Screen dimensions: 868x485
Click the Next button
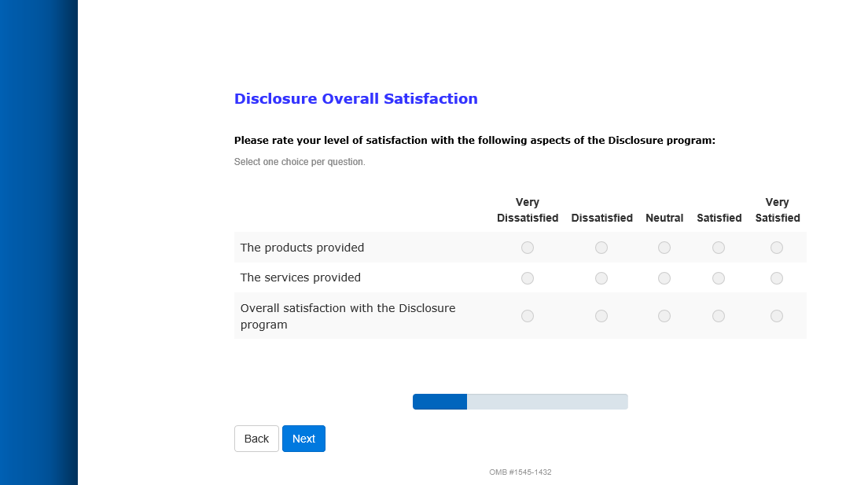coord(303,439)
